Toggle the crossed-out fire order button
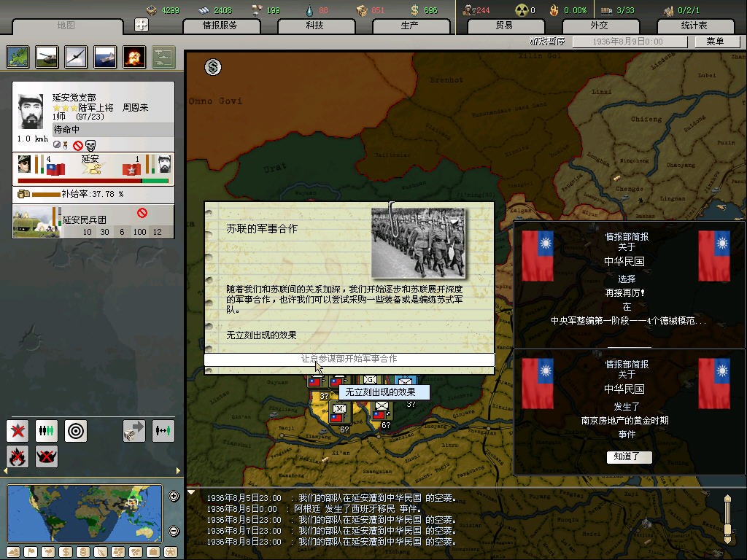 click(x=18, y=456)
